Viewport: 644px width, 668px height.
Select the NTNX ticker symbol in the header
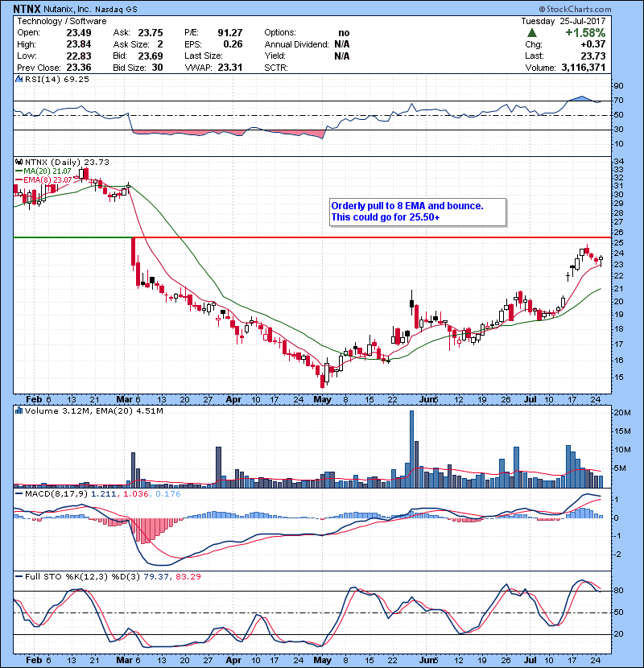[27, 9]
